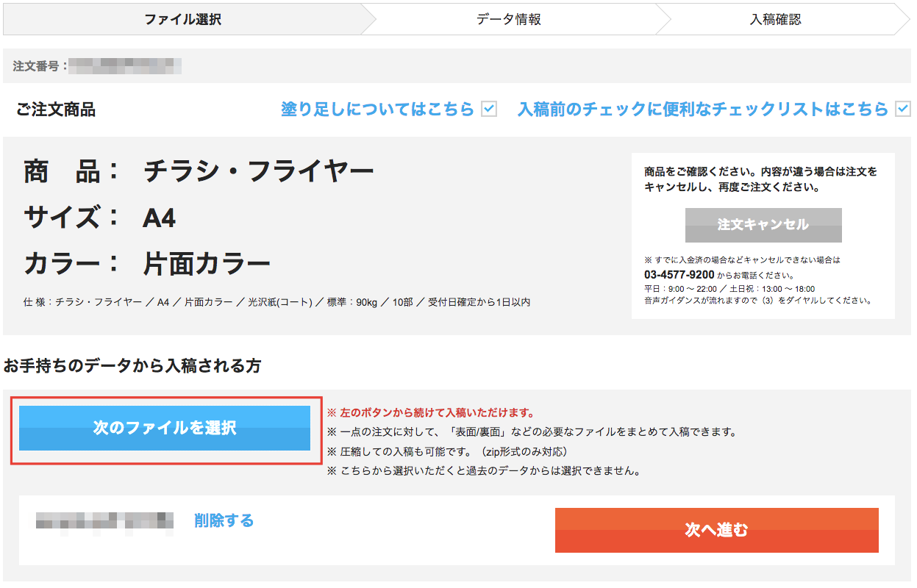Screen dimensions: 917x588
Task: Click the blurred uploaded file name
Action: pyautogui.click(x=104, y=521)
